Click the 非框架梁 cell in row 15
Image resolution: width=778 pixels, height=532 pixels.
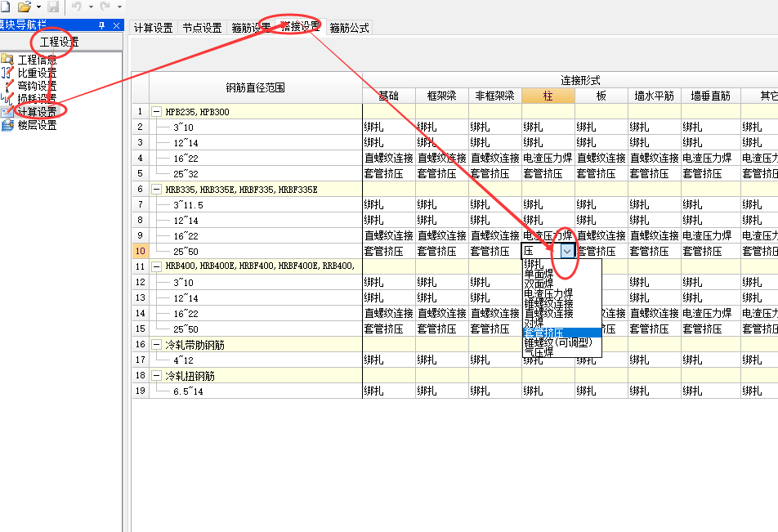(495, 329)
